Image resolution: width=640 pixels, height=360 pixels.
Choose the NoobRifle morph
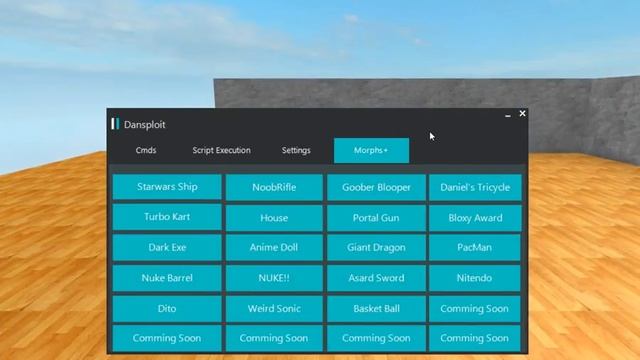point(274,187)
